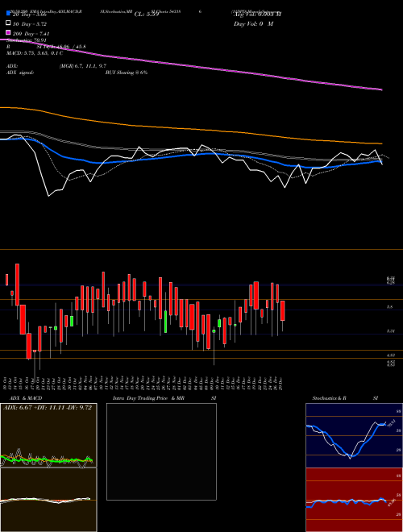Click the 4.83 price axis label
This screenshot has height=532, width=403.
[391, 355]
